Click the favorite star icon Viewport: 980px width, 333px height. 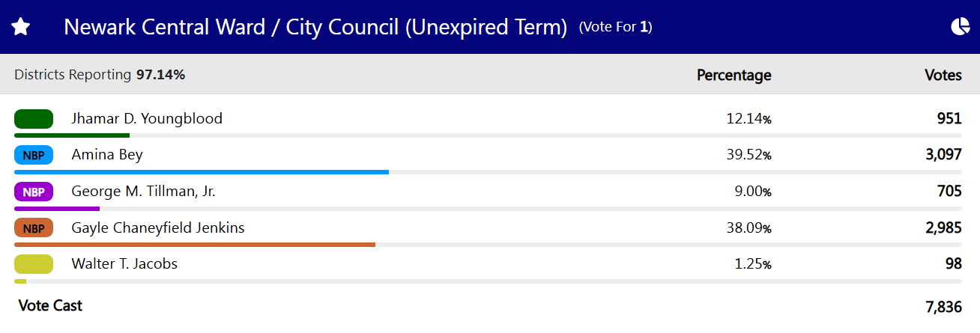[x=20, y=27]
